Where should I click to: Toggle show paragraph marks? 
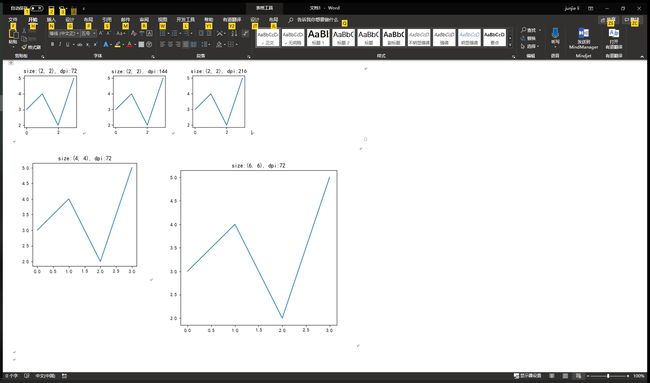(245, 33)
